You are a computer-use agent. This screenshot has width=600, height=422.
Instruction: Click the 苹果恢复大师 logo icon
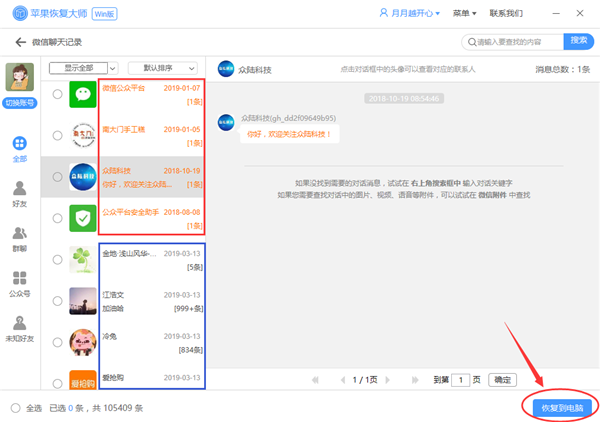click(20, 13)
